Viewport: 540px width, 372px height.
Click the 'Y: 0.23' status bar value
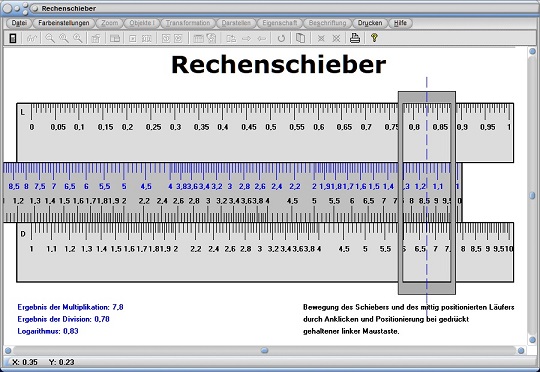(x=62, y=362)
